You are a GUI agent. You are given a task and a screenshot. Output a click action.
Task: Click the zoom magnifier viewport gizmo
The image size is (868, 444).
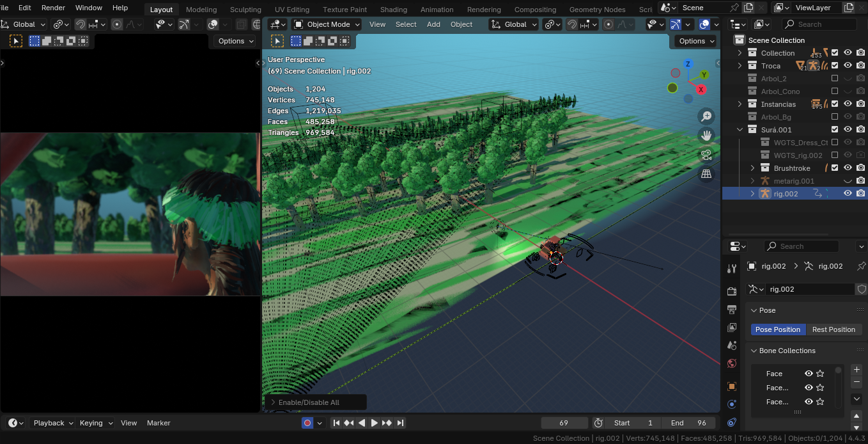(x=706, y=116)
